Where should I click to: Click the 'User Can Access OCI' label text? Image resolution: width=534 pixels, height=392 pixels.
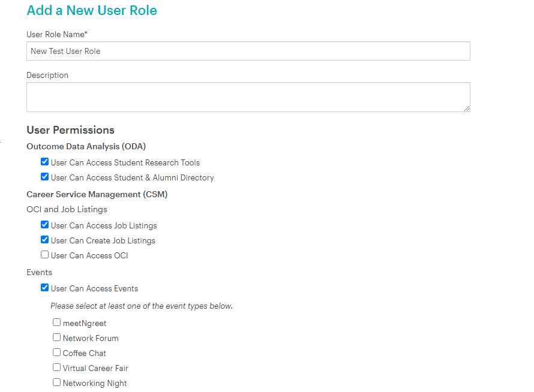click(x=89, y=255)
